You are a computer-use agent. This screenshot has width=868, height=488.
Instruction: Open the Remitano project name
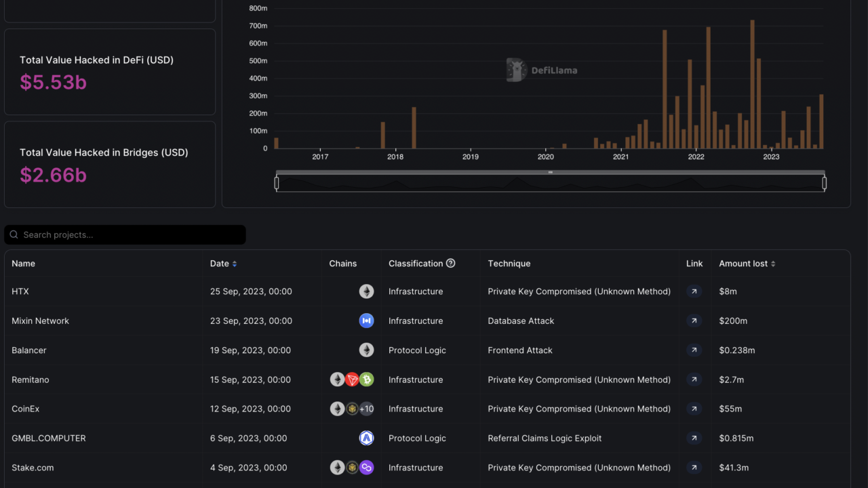[31, 380]
